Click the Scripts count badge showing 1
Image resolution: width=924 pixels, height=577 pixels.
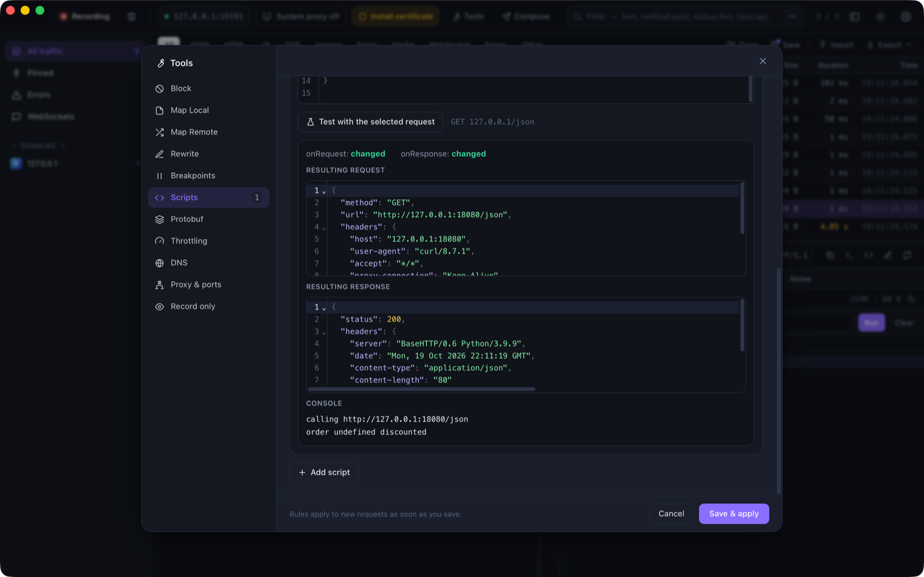click(x=257, y=197)
